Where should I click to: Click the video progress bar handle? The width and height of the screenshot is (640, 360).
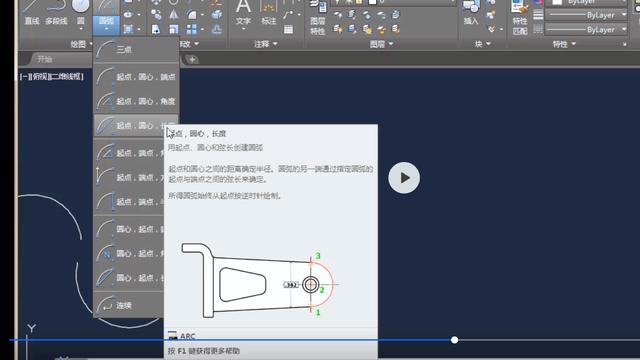(x=454, y=340)
